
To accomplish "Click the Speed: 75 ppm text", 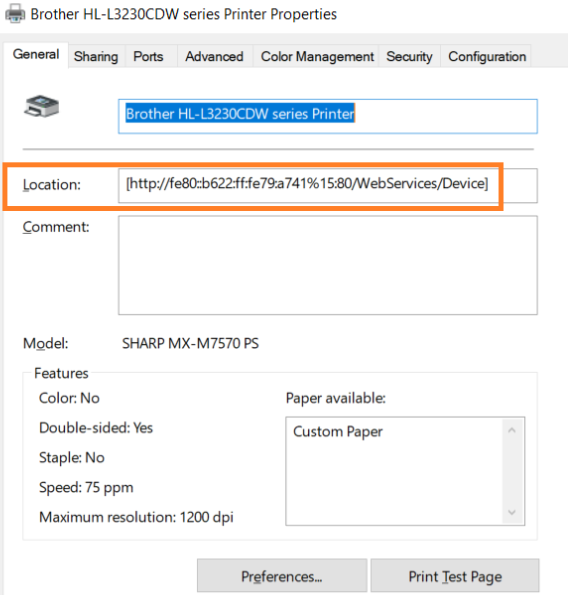I will [86, 487].
